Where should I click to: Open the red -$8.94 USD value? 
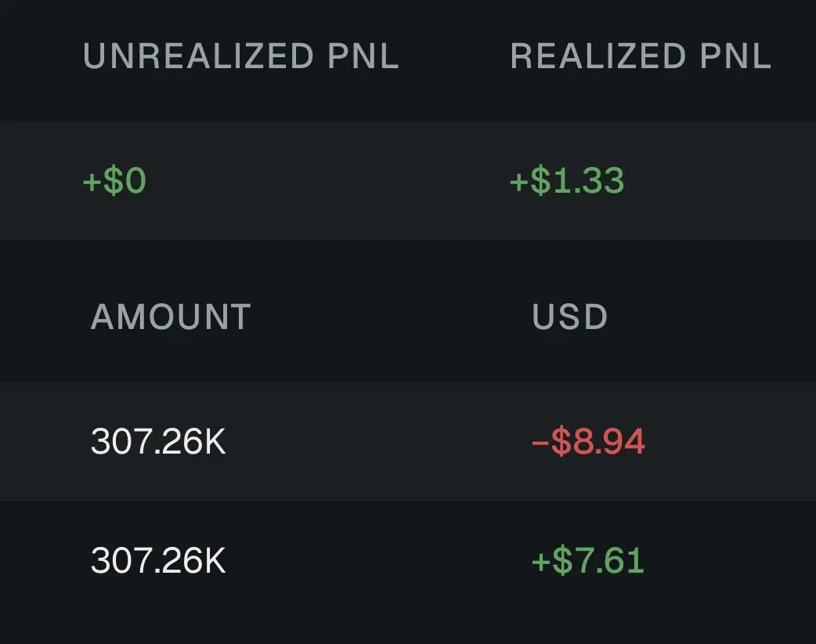pyautogui.click(x=589, y=442)
